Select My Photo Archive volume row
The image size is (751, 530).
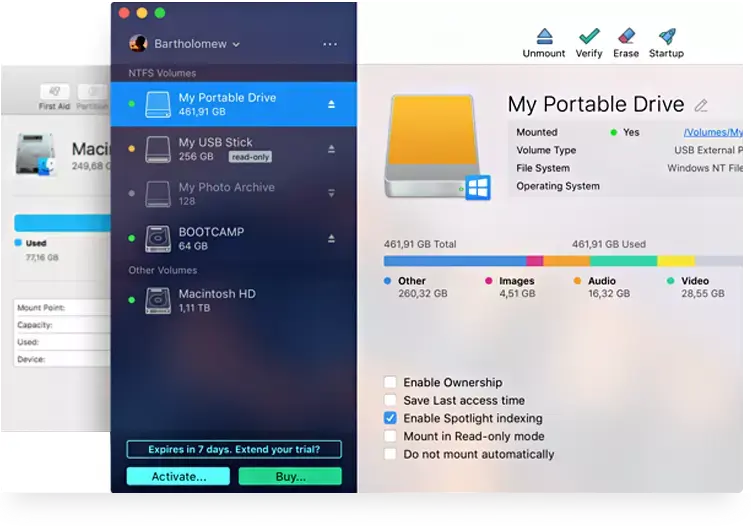[x=234, y=194]
